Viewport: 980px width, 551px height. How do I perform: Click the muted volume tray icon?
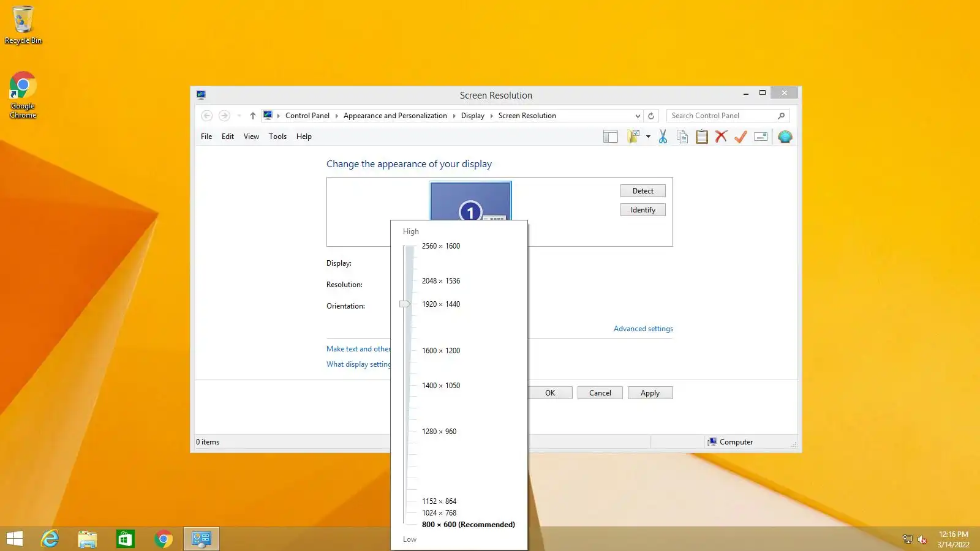922,539
